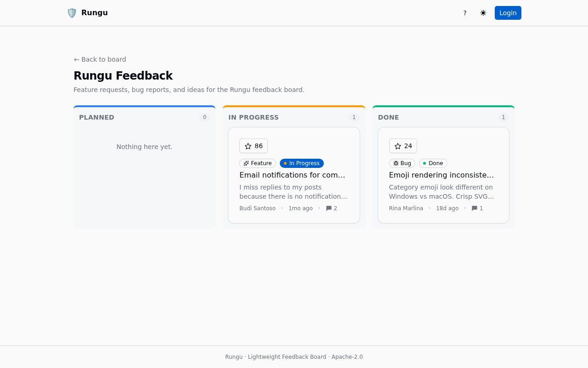The width and height of the screenshot is (588, 368).
Task: Click the Bug category tag
Action: click(x=402, y=163)
